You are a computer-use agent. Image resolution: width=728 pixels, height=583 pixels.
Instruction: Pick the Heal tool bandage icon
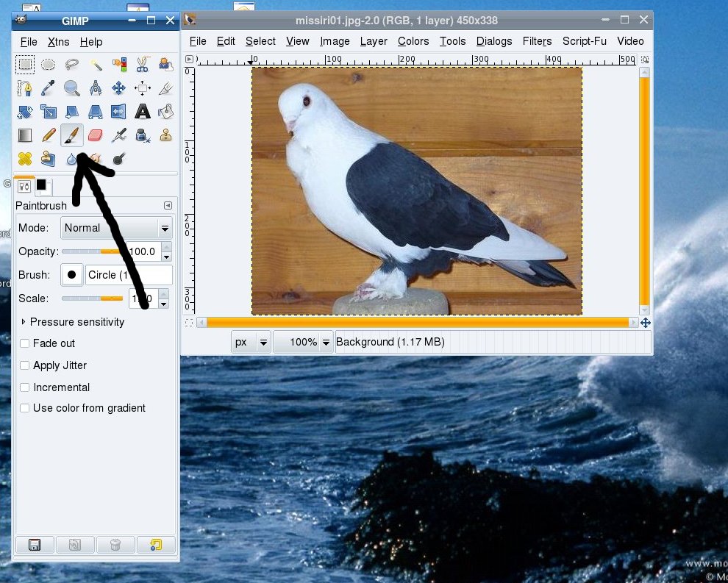25,159
